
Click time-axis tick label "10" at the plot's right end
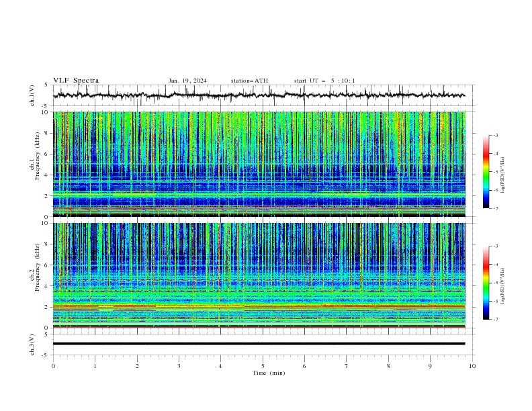472,366
